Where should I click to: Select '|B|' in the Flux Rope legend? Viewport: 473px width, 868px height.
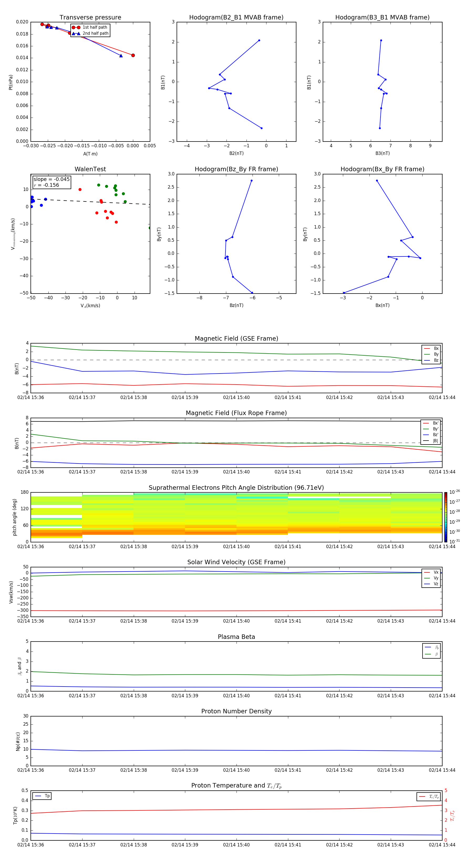click(431, 441)
